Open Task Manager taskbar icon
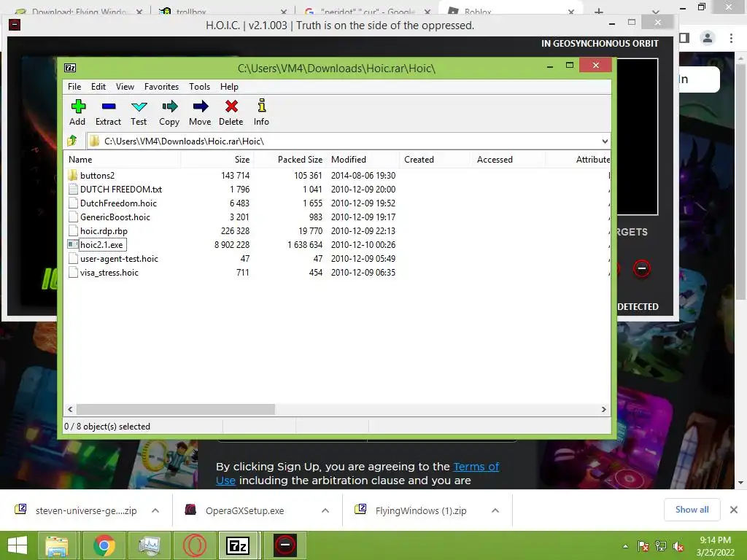The image size is (747, 560). 150,545
